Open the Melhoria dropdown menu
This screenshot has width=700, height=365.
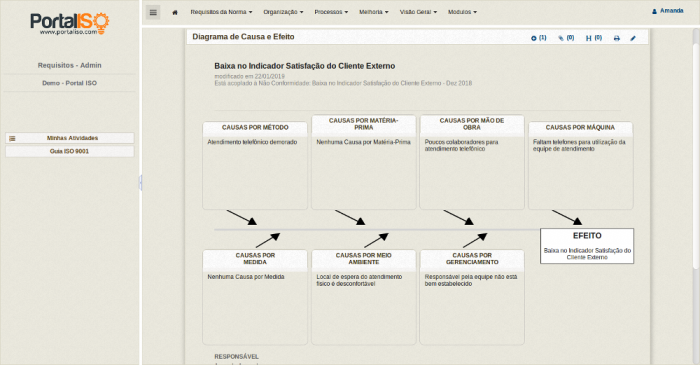[374, 12]
